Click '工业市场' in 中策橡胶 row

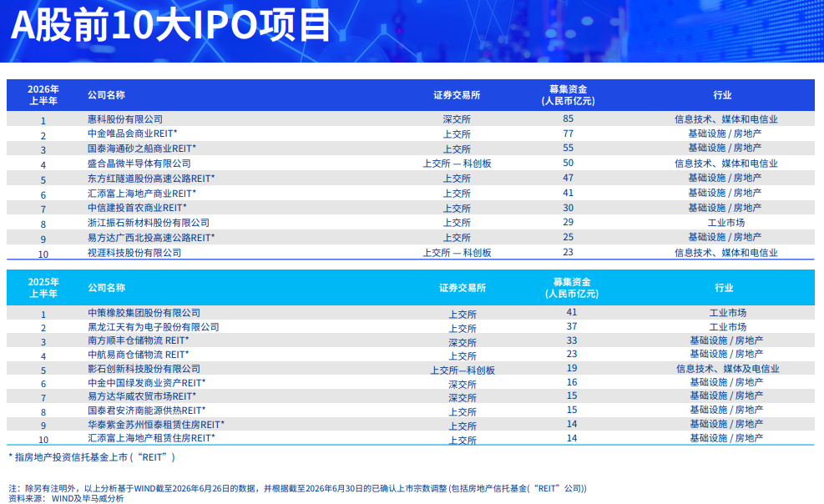(x=728, y=313)
